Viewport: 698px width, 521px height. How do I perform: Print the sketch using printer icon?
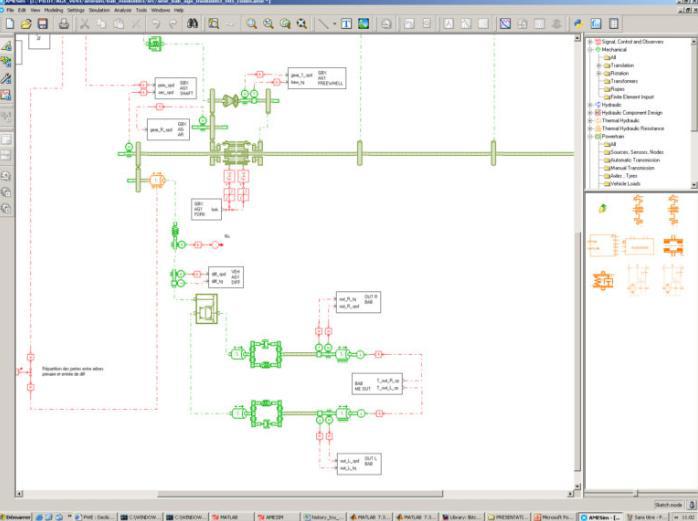tap(64, 24)
